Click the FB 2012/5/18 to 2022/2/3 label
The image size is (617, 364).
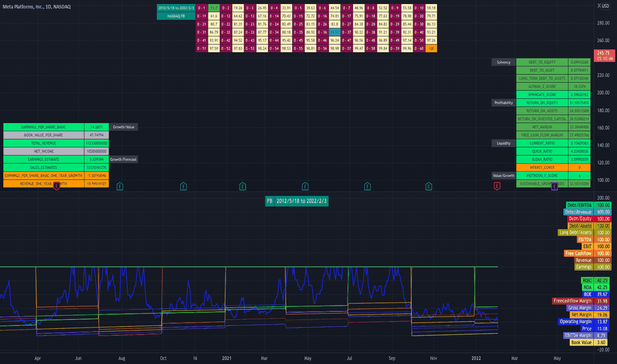(x=297, y=201)
